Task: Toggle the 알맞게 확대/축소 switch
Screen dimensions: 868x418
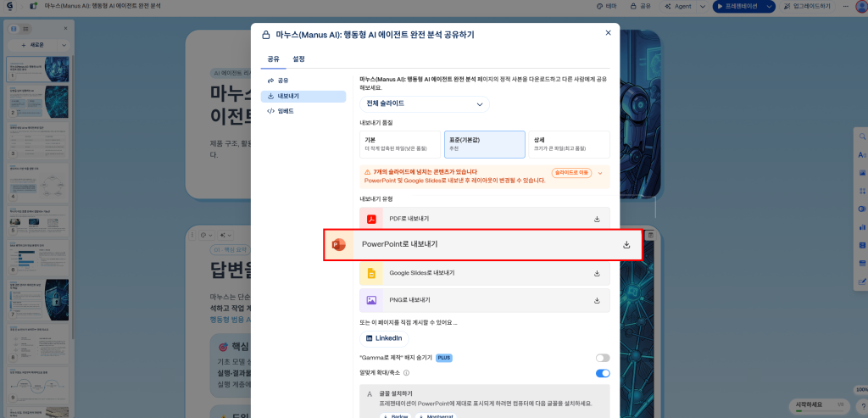Action: [603, 373]
